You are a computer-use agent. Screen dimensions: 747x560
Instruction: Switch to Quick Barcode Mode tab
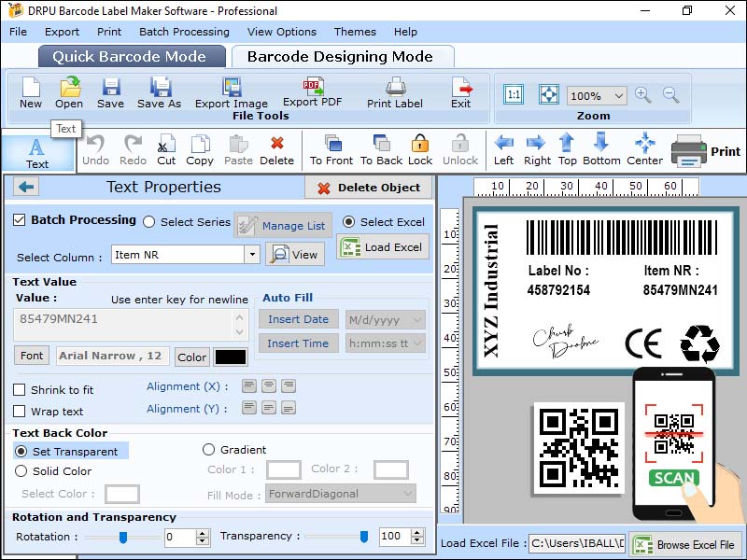[x=131, y=57]
